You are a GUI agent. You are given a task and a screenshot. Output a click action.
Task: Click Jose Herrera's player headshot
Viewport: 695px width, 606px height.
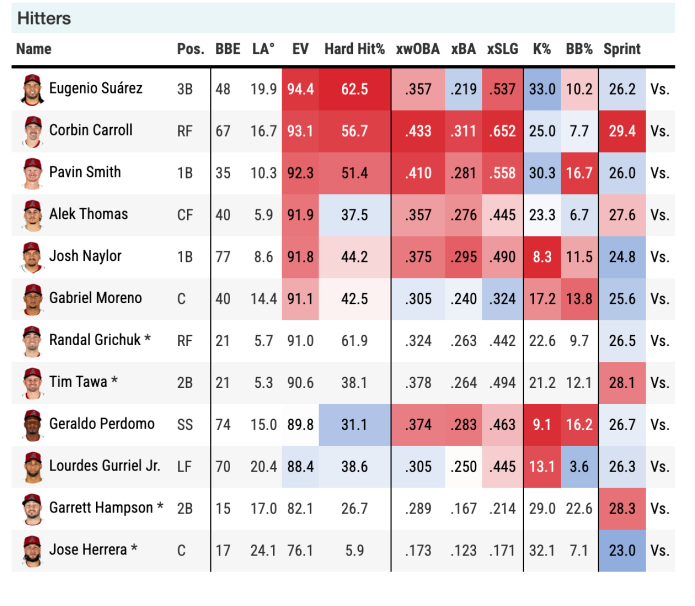(32, 551)
